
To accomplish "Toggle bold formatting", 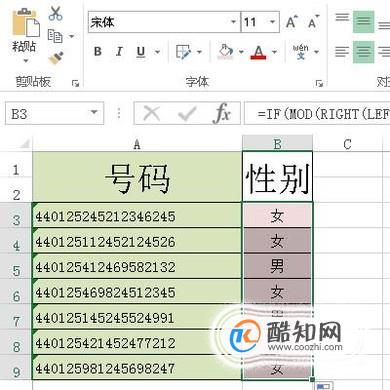I will click(x=98, y=52).
